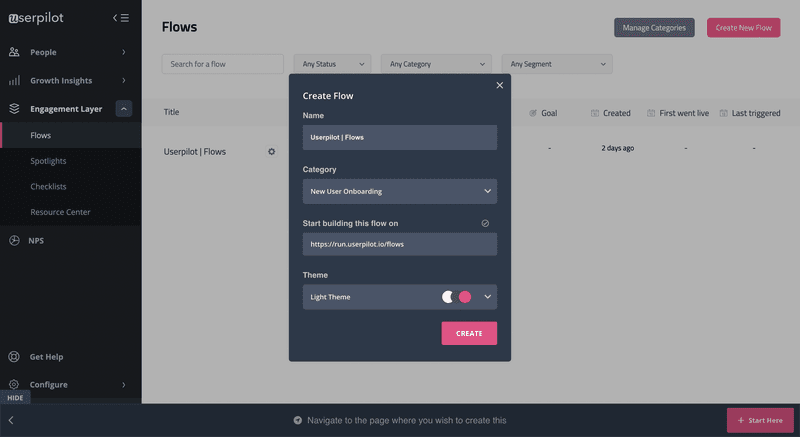Open Spotlights in the sidebar

coord(48,161)
